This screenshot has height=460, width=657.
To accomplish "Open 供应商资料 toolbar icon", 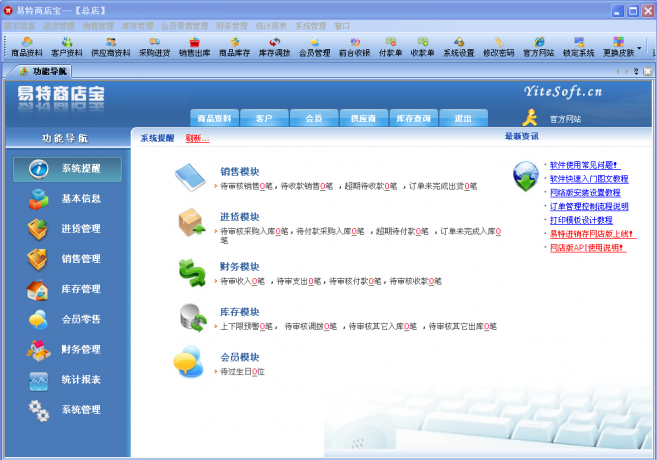I will coord(111,47).
